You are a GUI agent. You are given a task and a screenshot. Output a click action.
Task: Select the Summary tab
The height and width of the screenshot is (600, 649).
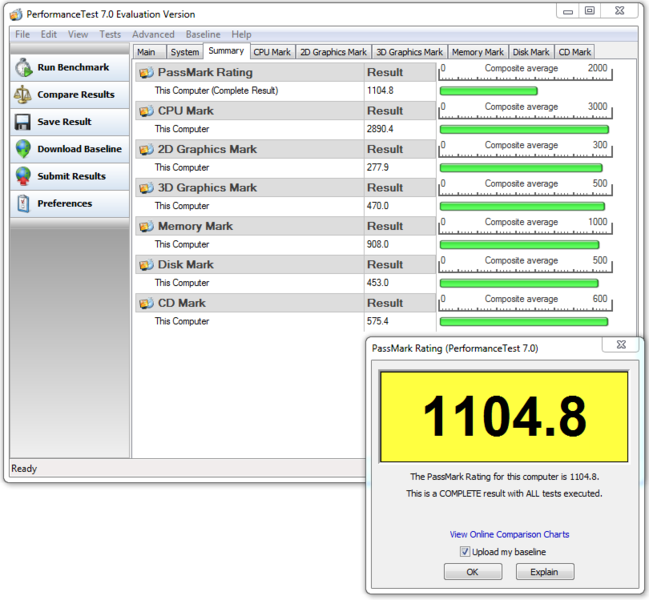pos(226,51)
